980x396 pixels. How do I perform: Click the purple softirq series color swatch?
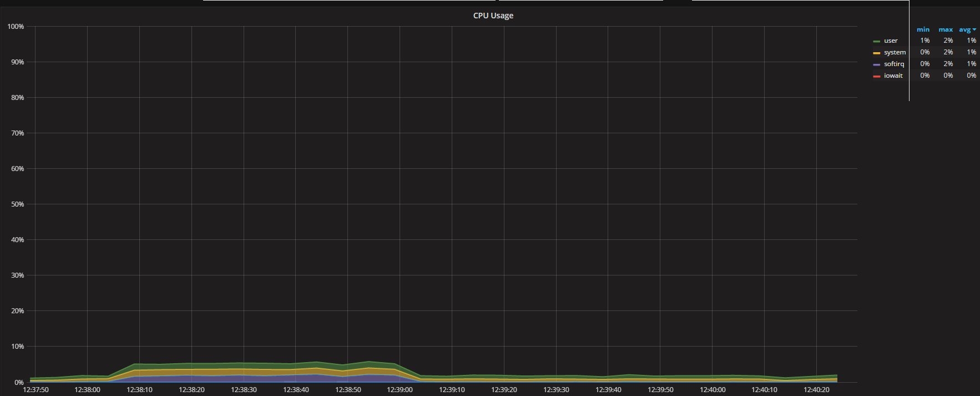(877, 64)
